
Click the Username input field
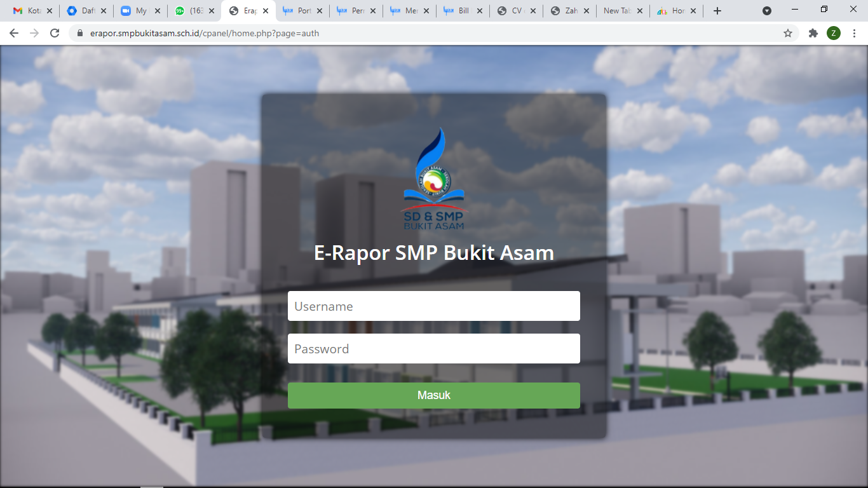point(434,306)
